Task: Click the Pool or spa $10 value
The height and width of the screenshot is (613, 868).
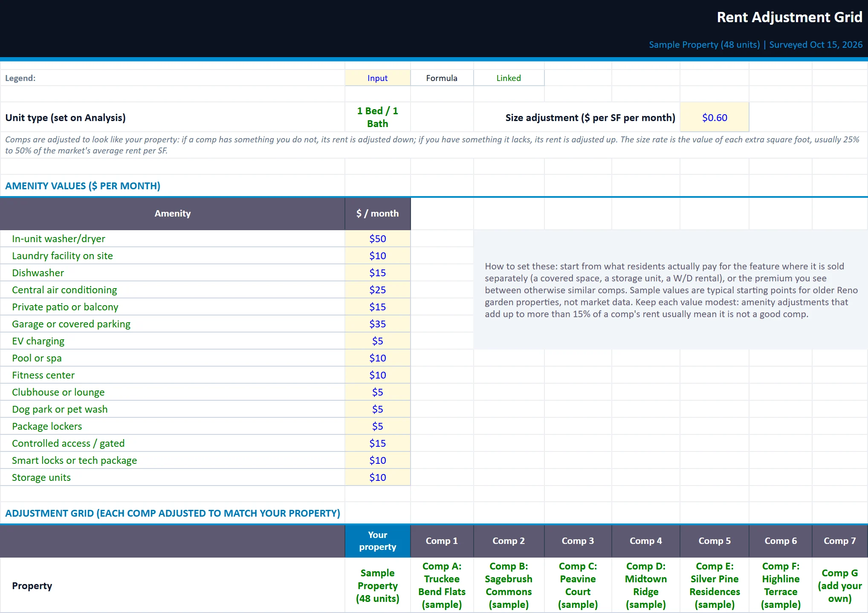Action: 377,358
